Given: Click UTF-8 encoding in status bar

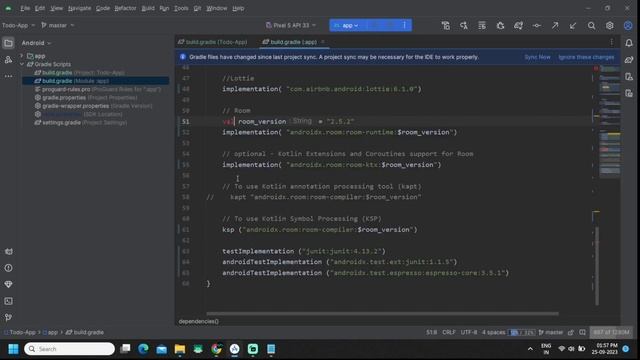Looking at the screenshot, I should tap(469, 332).
